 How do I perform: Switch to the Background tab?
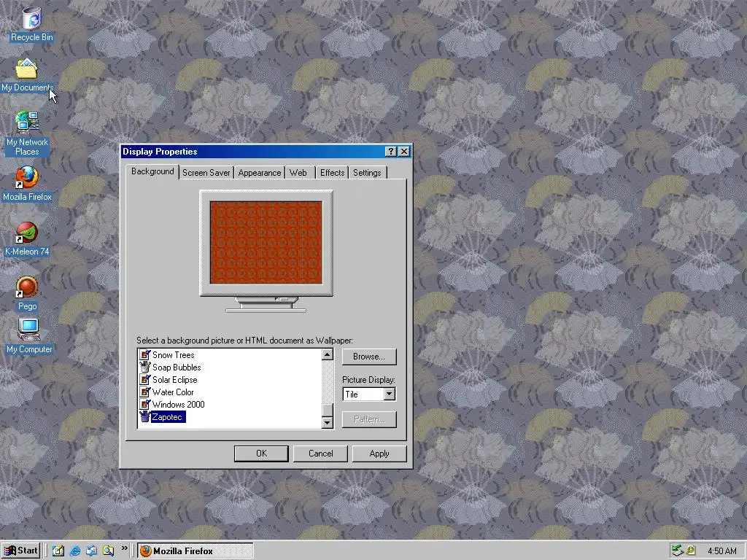[152, 171]
